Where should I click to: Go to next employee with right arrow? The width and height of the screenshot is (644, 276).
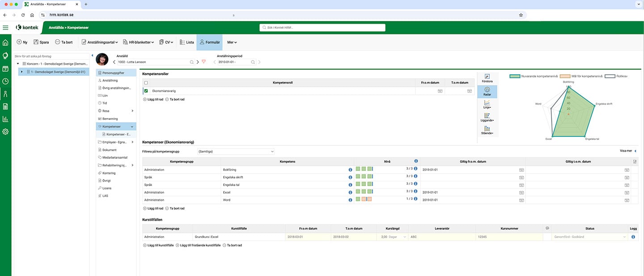(198, 62)
